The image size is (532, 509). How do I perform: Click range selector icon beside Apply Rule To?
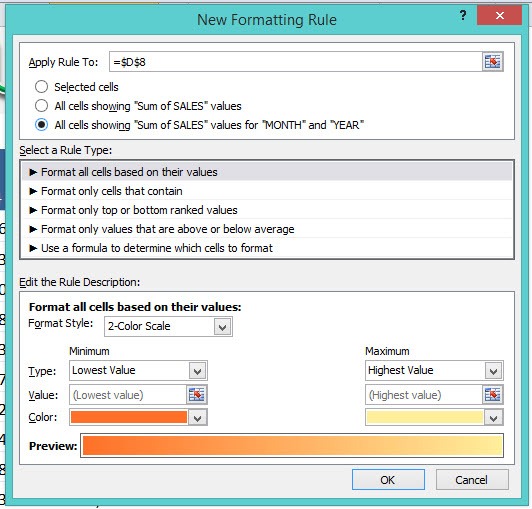492,62
